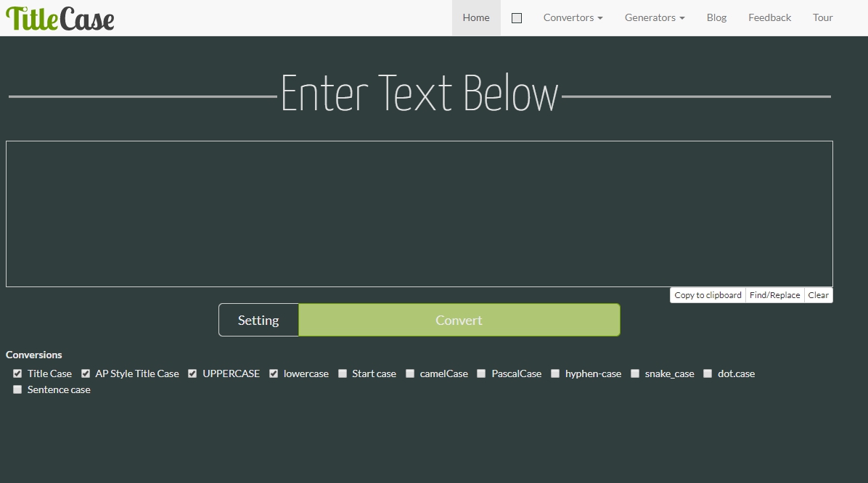Open the Feedback link
This screenshot has width=868, height=483.
coord(769,18)
